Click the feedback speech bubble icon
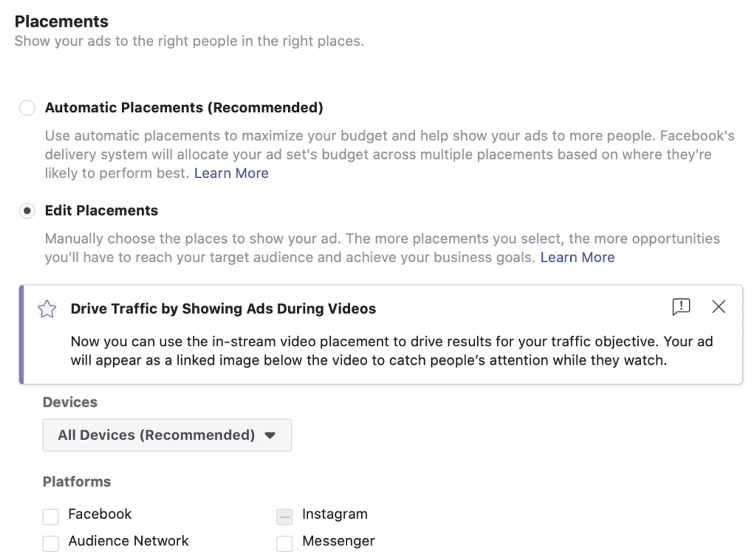The image size is (756, 560). click(681, 307)
